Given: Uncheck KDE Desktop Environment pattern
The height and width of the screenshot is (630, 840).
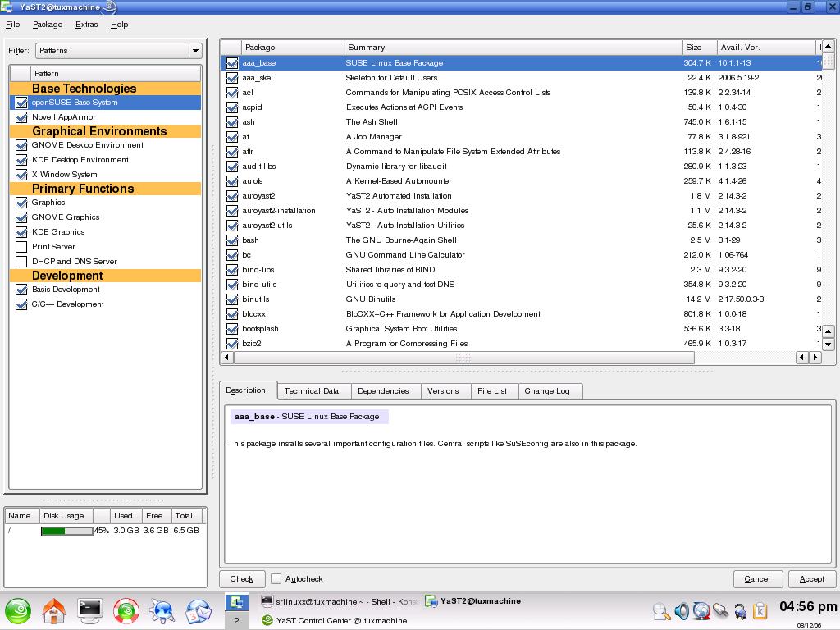Looking at the screenshot, I should pos(21,160).
